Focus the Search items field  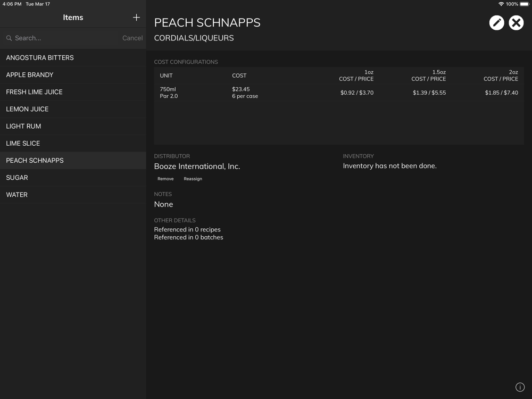[x=61, y=38]
